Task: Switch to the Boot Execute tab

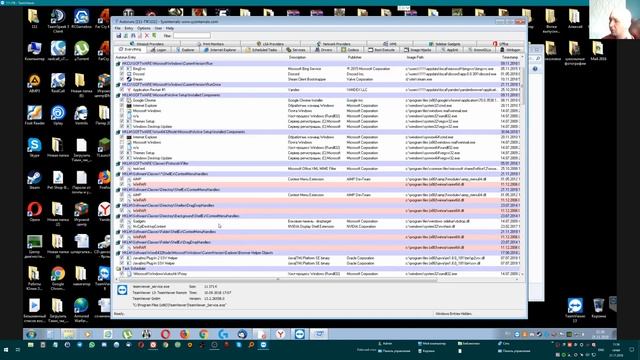Action: [x=382, y=50]
